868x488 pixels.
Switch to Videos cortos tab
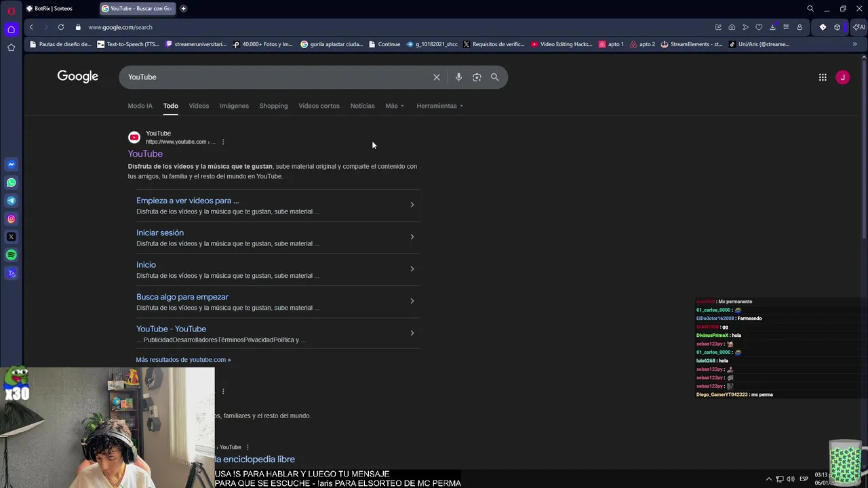click(319, 106)
